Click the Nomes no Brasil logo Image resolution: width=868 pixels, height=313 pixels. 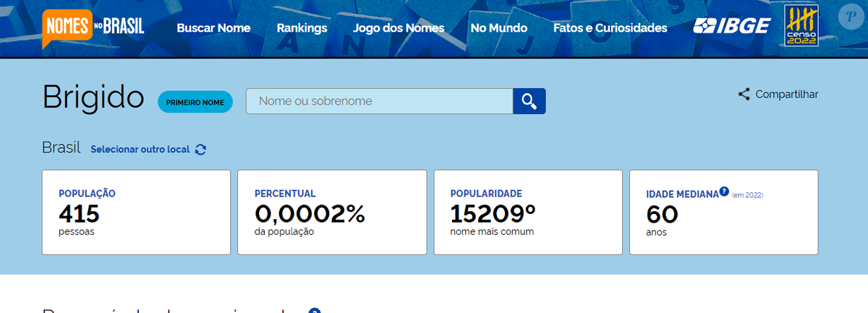point(93,28)
